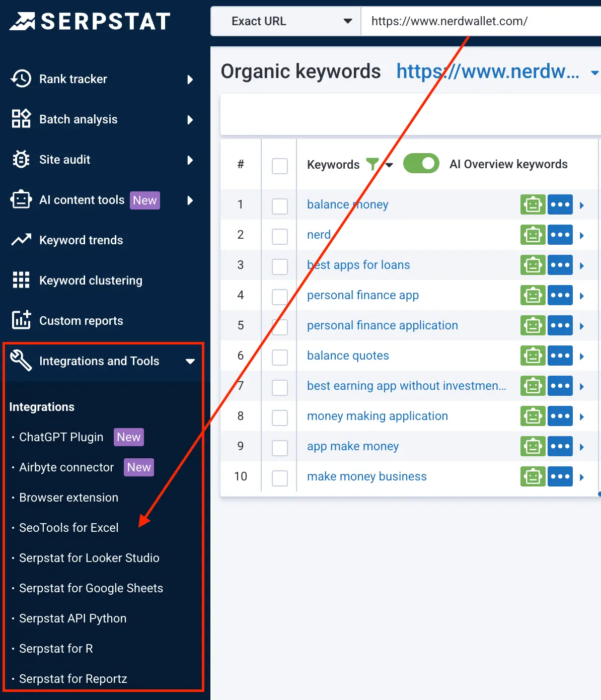Expand the AI content tools submenu arrow
The height and width of the screenshot is (700, 601).
pyautogui.click(x=190, y=200)
